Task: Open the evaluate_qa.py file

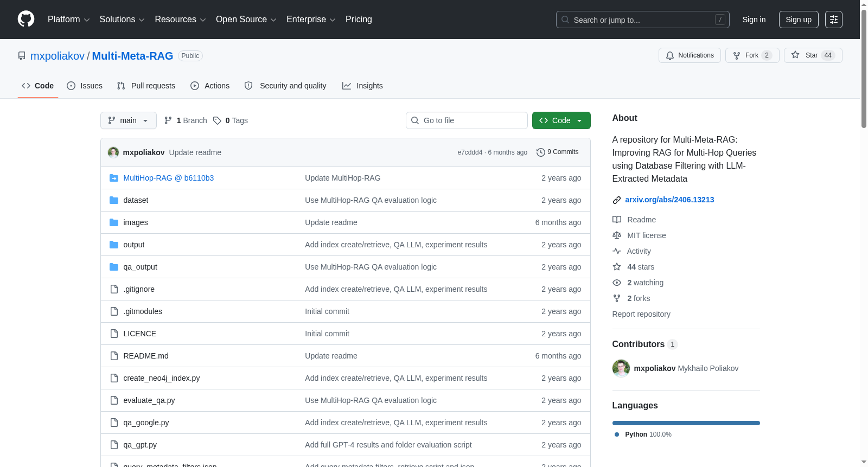Action: [149, 400]
